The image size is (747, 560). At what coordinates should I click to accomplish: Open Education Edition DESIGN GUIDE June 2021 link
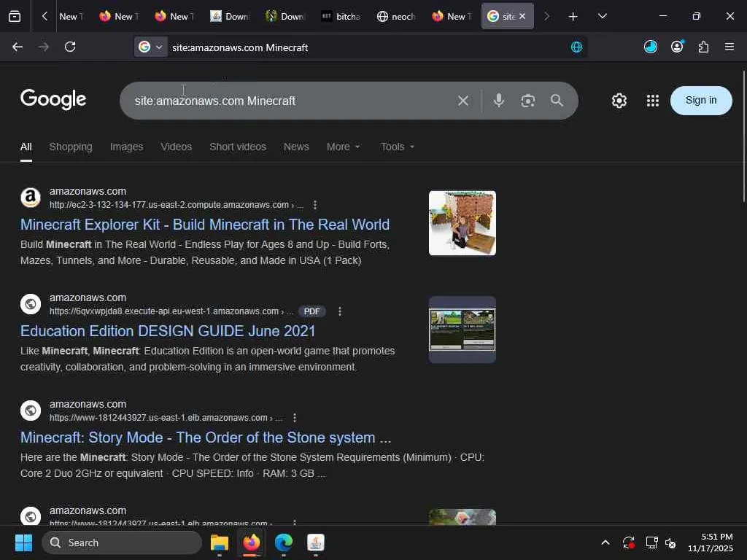(x=168, y=331)
